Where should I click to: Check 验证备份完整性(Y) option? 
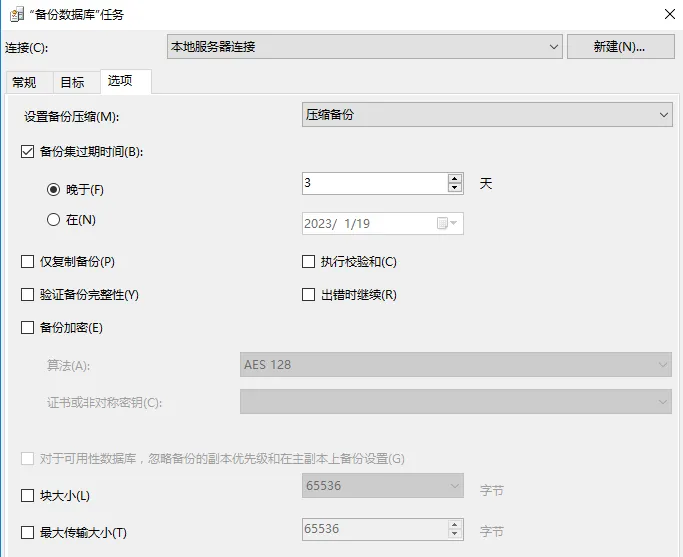tap(27, 295)
